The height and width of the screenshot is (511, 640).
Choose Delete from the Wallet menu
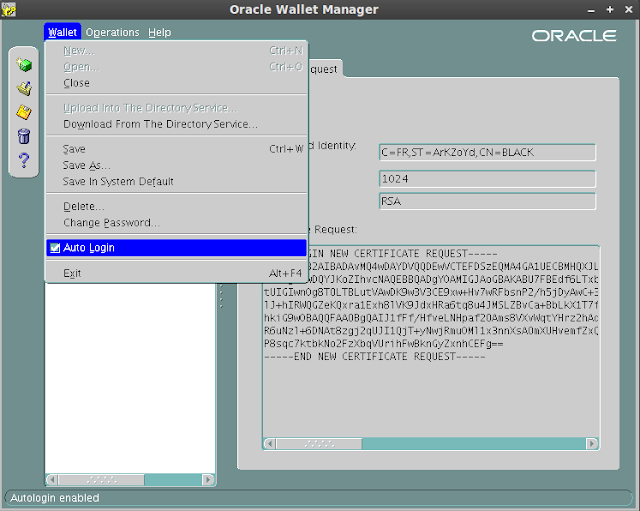pyautogui.click(x=176, y=207)
